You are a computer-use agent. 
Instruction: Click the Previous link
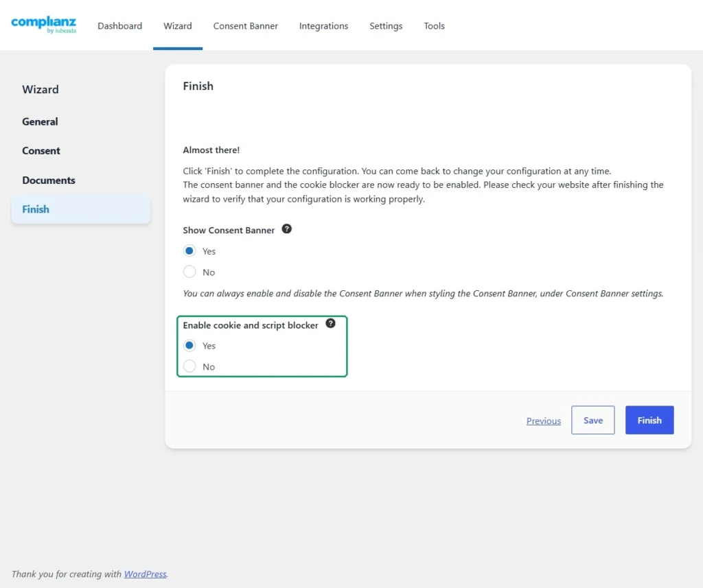(x=544, y=421)
